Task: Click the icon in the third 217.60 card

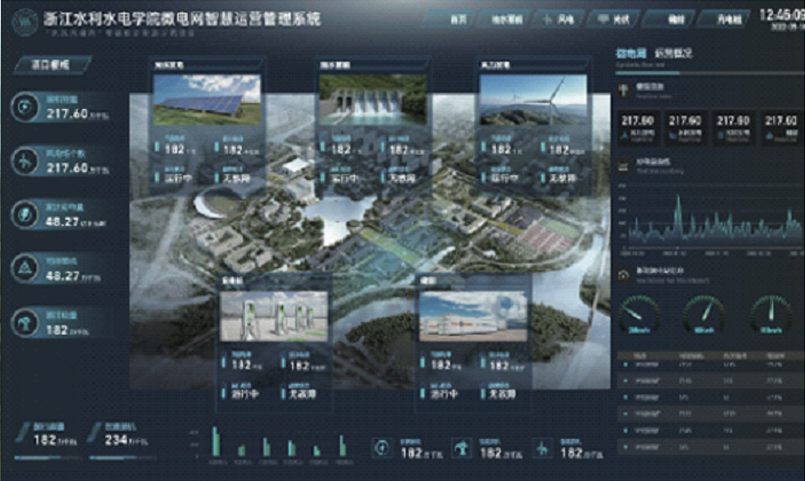Action: [721, 136]
